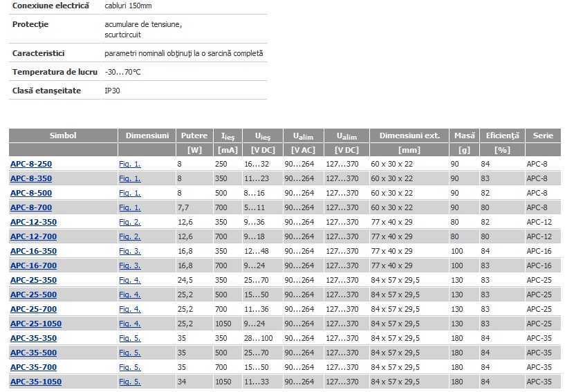
Task: Click the Simbol column header
Action: tap(63, 136)
